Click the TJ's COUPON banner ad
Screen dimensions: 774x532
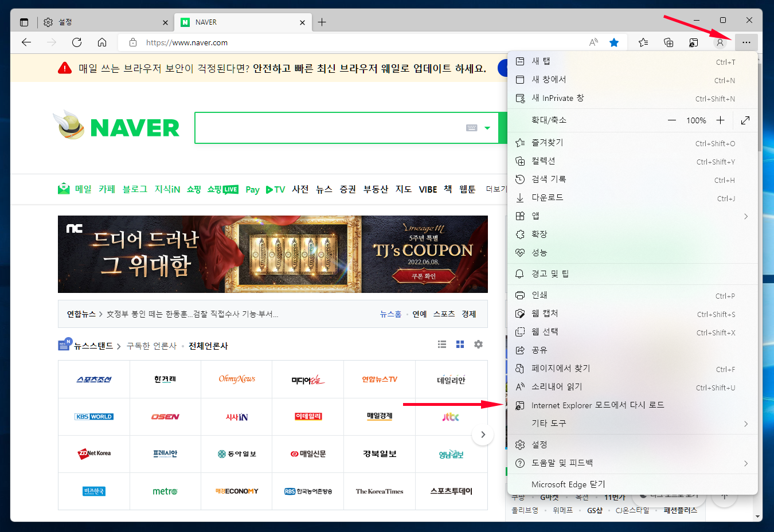pyautogui.click(x=273, y=254)
